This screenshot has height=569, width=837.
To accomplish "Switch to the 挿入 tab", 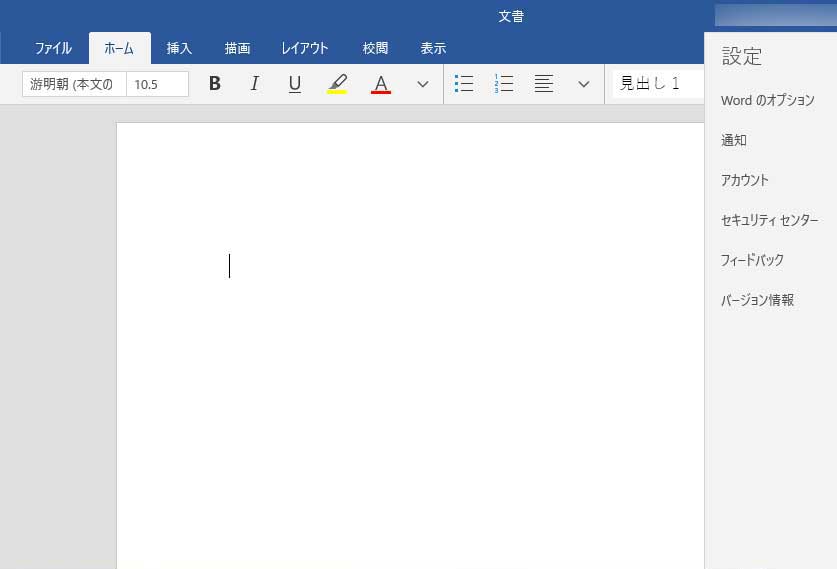I will point(179,48).
